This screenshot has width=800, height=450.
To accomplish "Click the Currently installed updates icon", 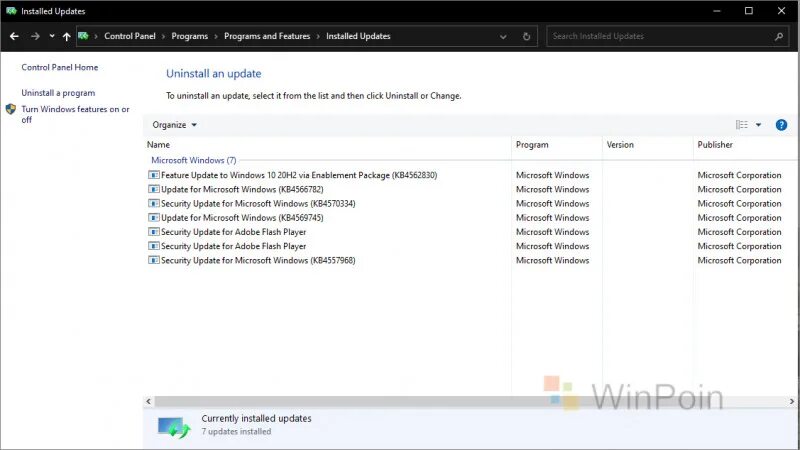I will click(x=174, y=427).
